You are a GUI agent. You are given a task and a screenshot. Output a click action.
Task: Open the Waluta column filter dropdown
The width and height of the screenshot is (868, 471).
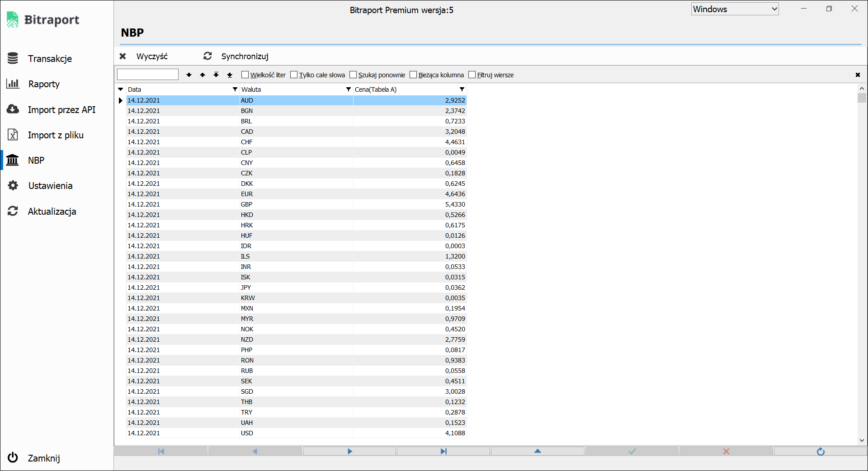pyautogui.click(x=349, y=89)
